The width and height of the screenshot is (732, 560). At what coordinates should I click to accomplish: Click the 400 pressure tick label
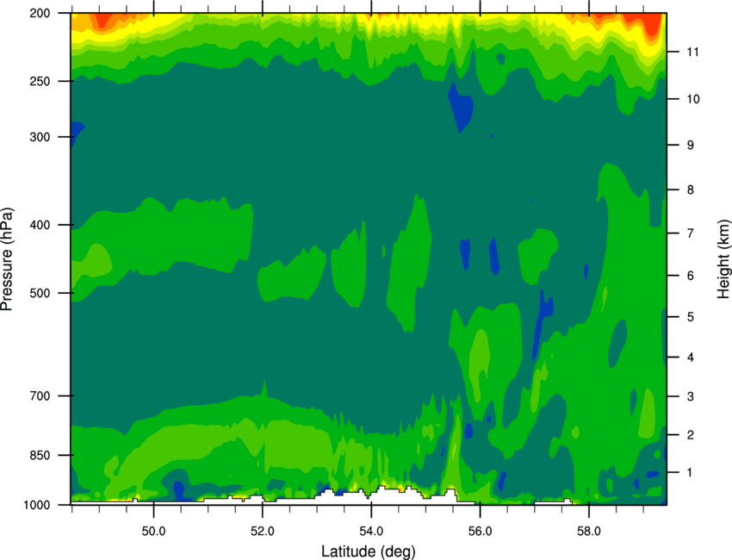40,225
